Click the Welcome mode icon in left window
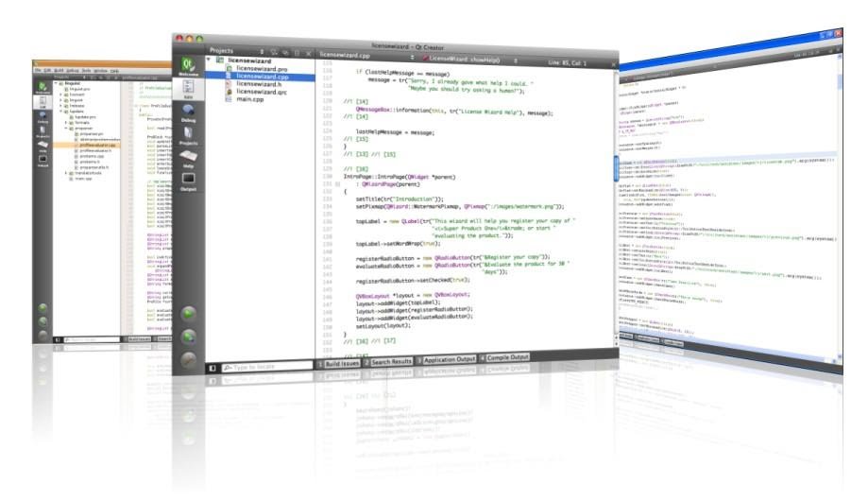 (43, 88)
